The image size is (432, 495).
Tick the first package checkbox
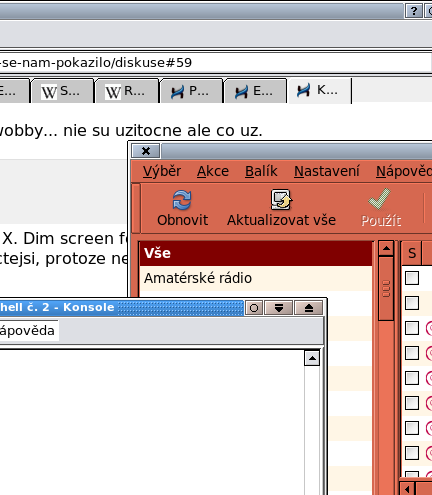tap(412, 278)
